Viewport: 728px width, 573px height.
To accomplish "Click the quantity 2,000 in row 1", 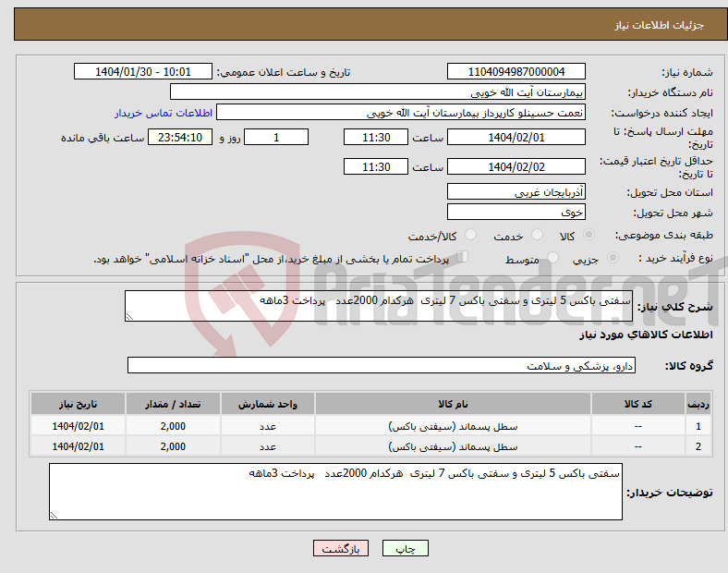I will click(173, 426).
